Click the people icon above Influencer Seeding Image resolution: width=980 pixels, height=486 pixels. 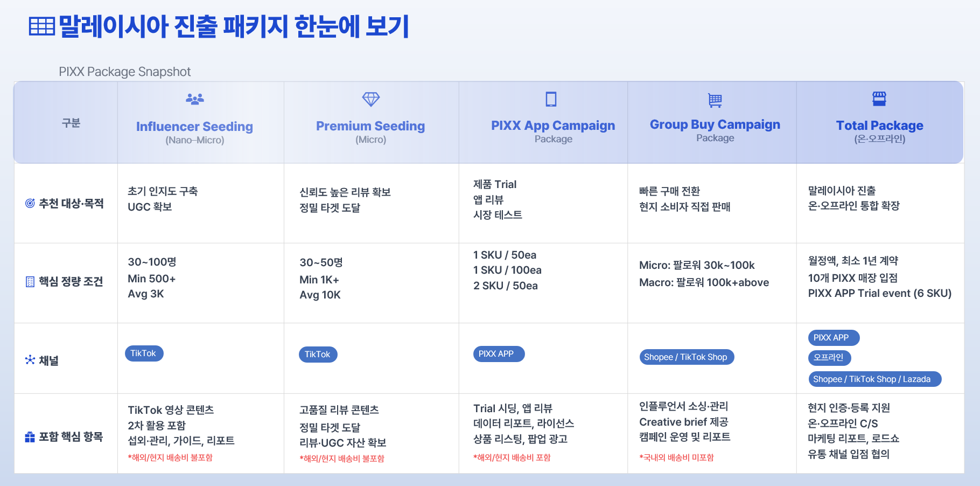[195, 99]
